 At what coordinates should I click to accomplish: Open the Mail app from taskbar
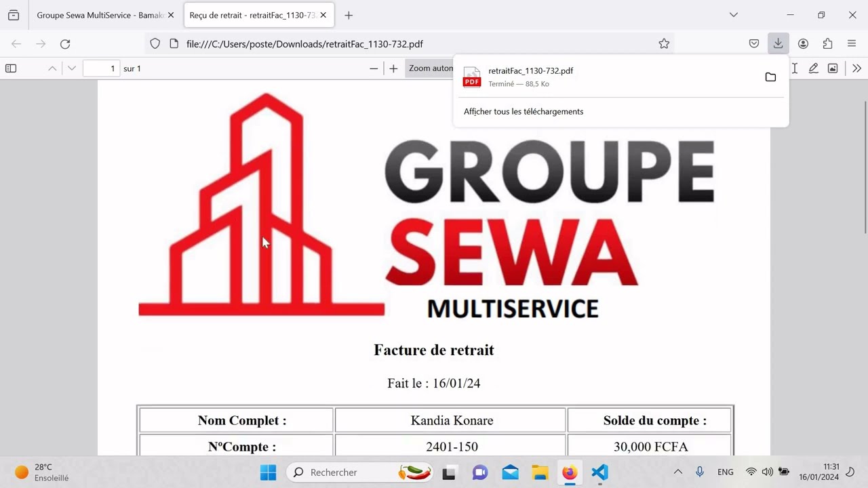tap(510, 472)
